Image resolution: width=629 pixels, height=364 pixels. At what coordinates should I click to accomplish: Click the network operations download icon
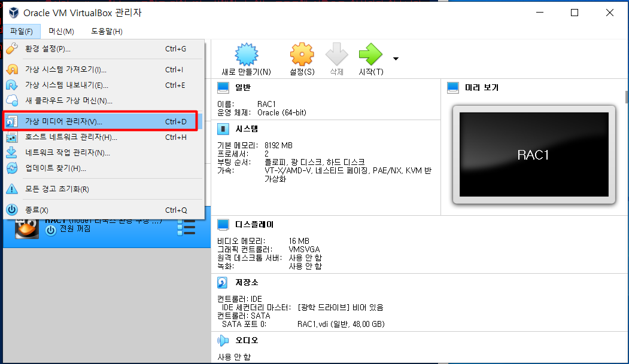(12, 152)
